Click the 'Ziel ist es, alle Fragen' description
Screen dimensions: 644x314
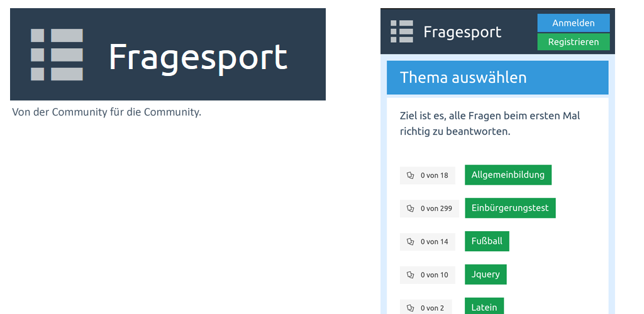[x=489, y=123]
